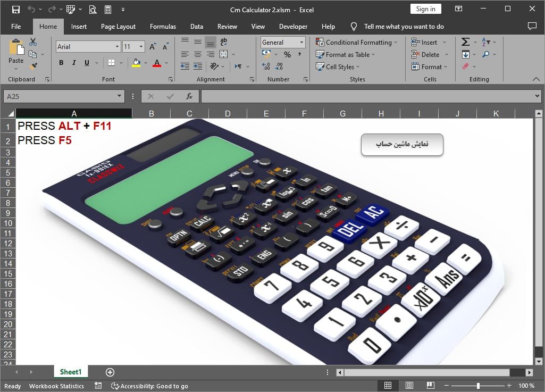This screenshot has width=545, height=392.
Task: Open Sort & Filter tool
Action: (486, 42)
